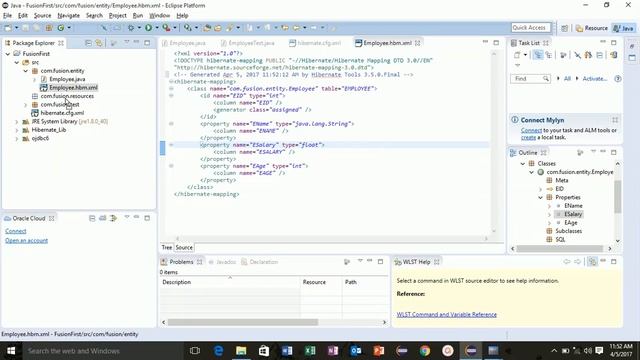The width and height of the screenshot is (640, 360).
Task: Open File Explorer from taskbar
Action: point(241,351)
